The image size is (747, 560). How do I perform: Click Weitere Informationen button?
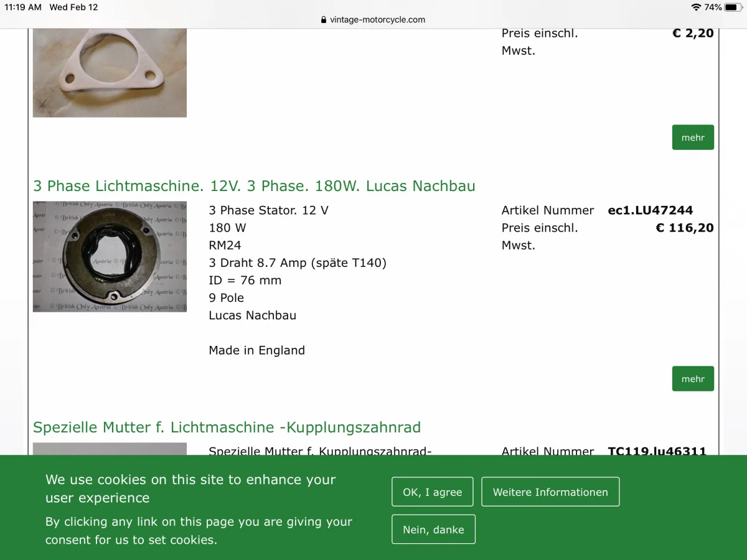pyautogui.click(x=550, y=492)
